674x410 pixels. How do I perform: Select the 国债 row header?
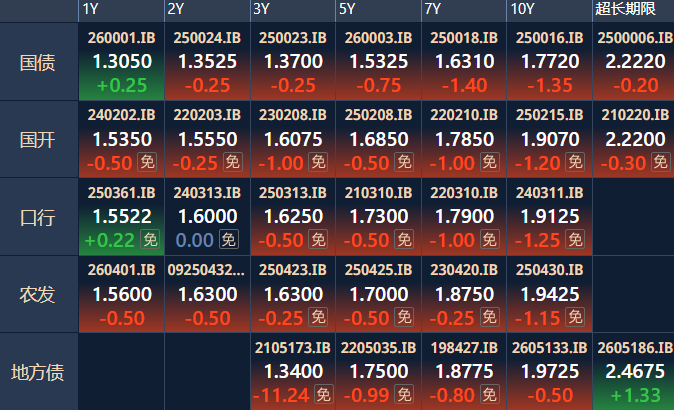[x=39, y=62]
